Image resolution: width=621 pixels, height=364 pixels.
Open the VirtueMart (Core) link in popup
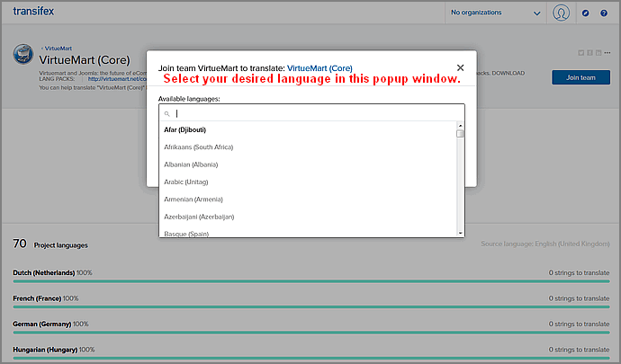(319, 68)
